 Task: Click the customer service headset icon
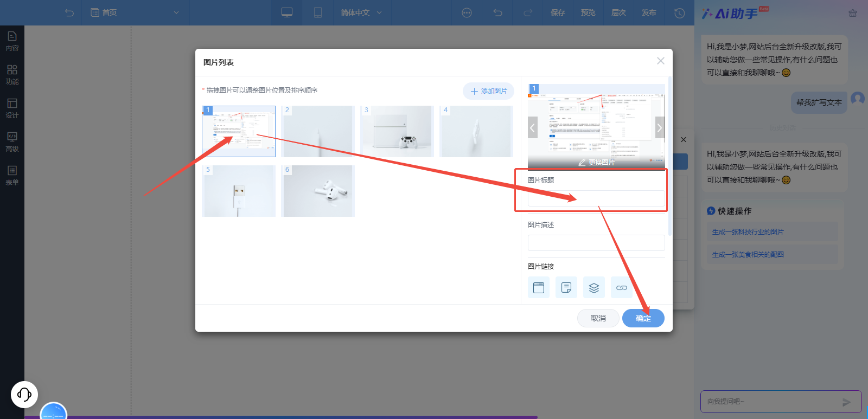point(24,394)
